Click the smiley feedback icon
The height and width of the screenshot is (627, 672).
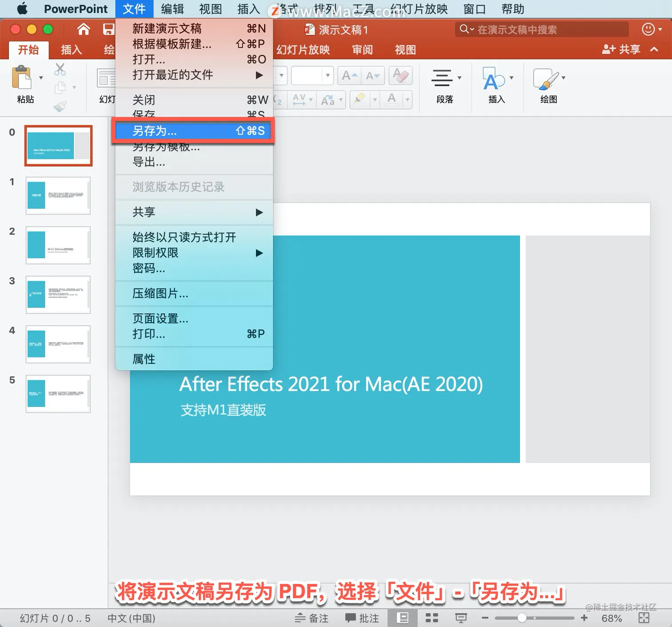click(648, 29)
